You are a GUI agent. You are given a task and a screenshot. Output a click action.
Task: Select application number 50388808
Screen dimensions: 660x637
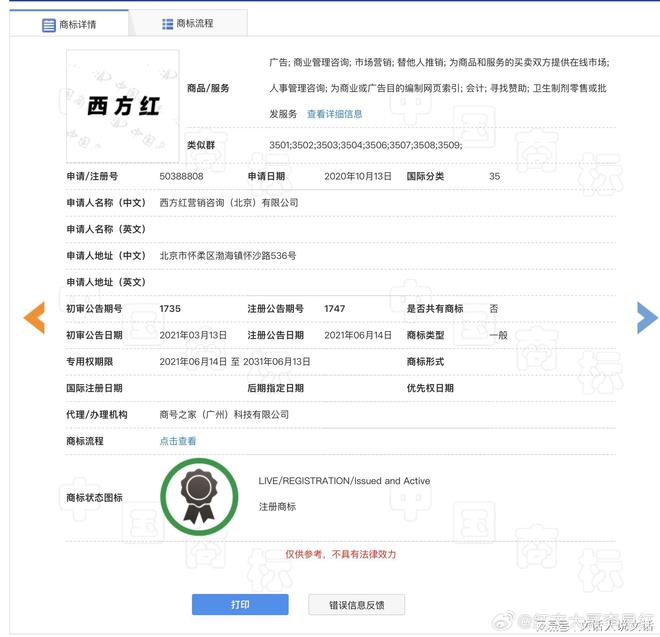[181, 176]
